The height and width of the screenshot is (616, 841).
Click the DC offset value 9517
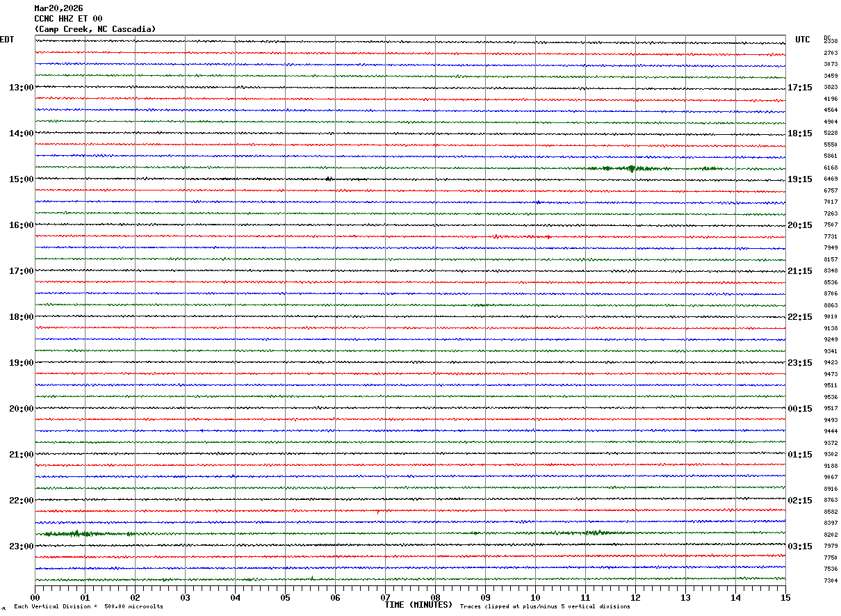pyautogui.click(x=831, y=409)
